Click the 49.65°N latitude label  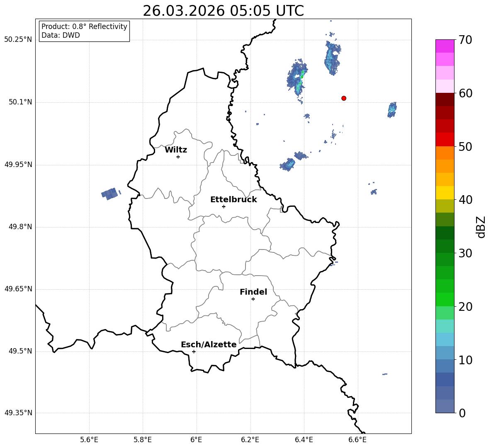[x=18, y=289]
